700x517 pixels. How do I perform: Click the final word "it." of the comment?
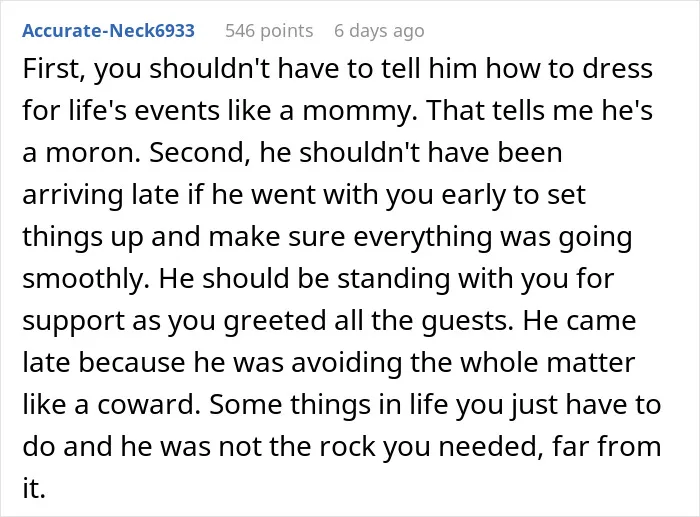click(x=34, y=488)
